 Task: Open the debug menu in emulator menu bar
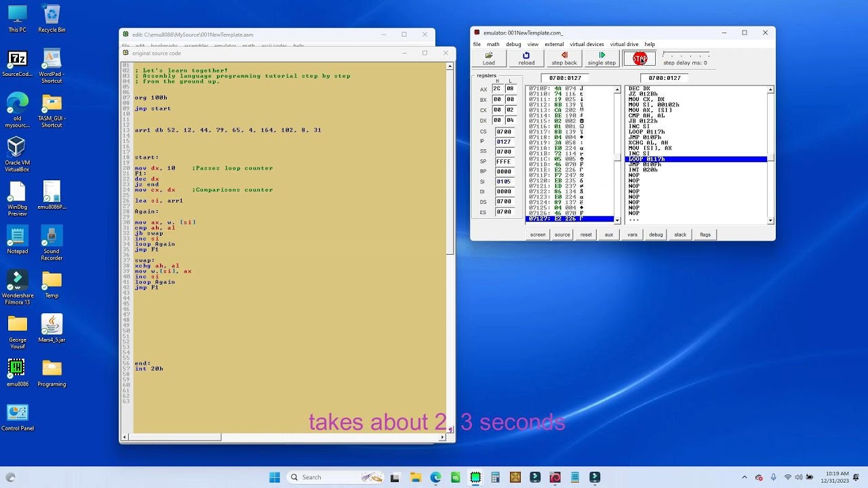(x=513, y=44)
